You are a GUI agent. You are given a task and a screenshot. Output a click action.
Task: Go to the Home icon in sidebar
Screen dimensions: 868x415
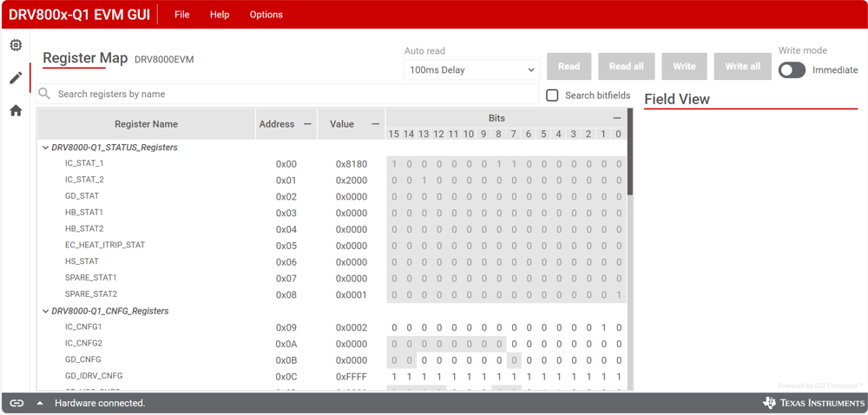coord(16,110)
